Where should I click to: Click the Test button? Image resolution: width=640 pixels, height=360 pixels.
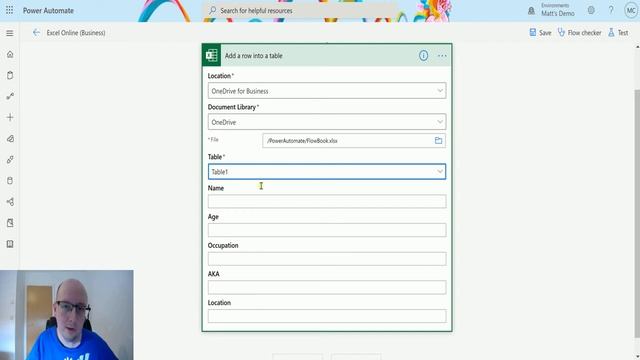click(618, 33)
